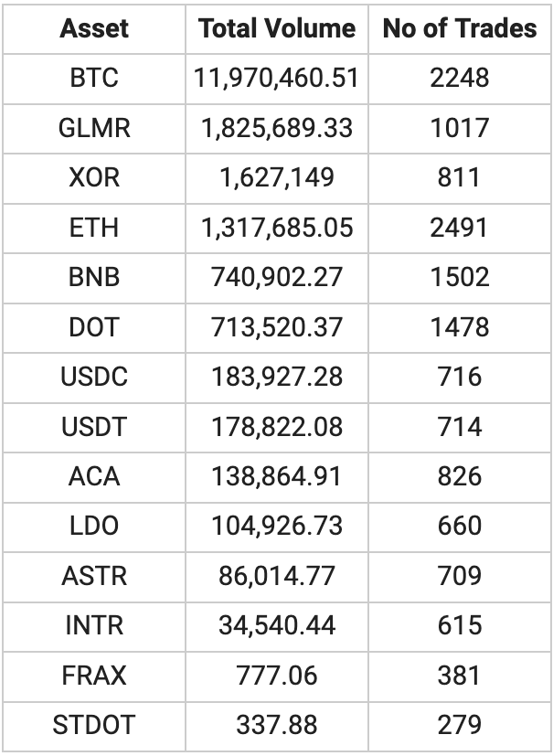Select the GLMR asset cell
553x756 pixels.
94,128
